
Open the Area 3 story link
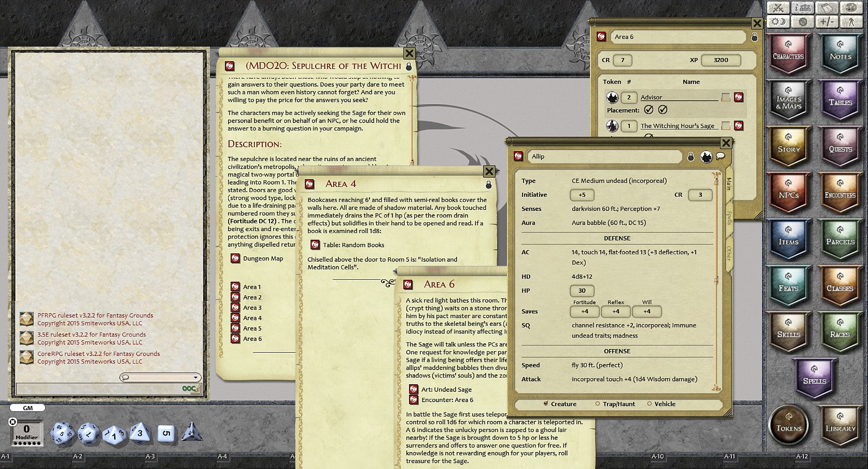pyautogui.click(x=235, y=307)
